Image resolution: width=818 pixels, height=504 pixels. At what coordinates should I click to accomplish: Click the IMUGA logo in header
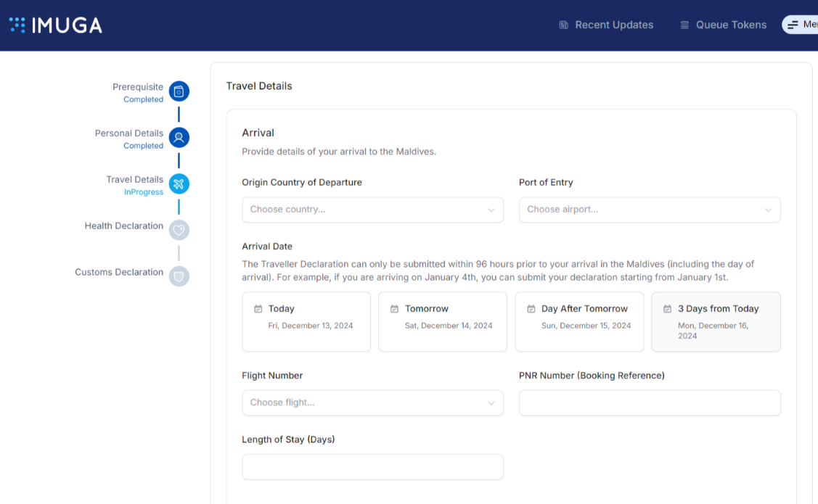coord(56,25)
